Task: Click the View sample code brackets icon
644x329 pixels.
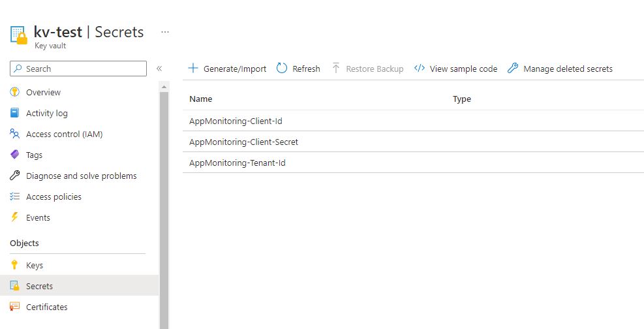Action: pyautogui.click(x=420, y=68)
